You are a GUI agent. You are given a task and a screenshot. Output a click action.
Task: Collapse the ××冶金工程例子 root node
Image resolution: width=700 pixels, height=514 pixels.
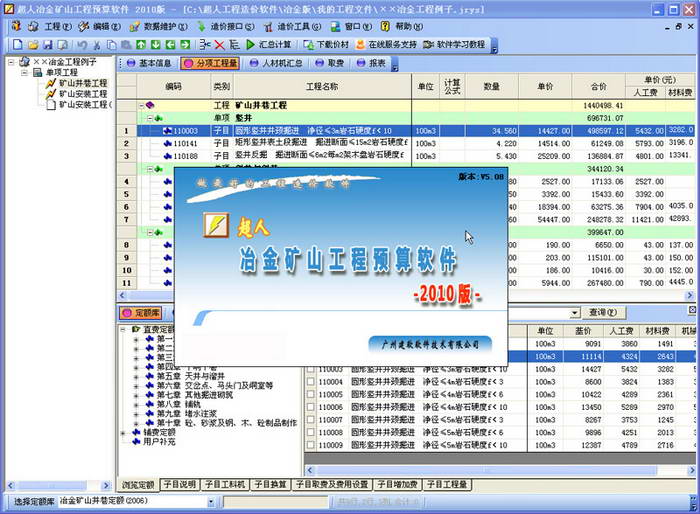tap(11, 62)
